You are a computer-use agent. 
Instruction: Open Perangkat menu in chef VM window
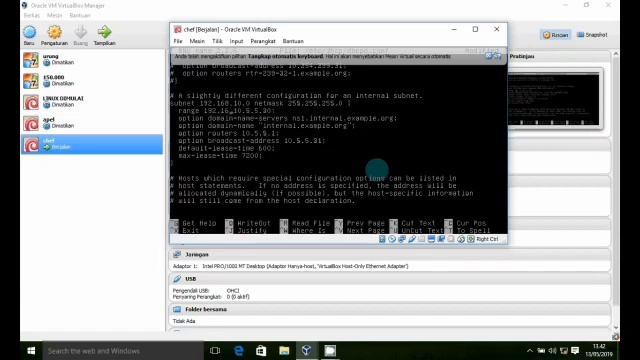click(263, 41)
